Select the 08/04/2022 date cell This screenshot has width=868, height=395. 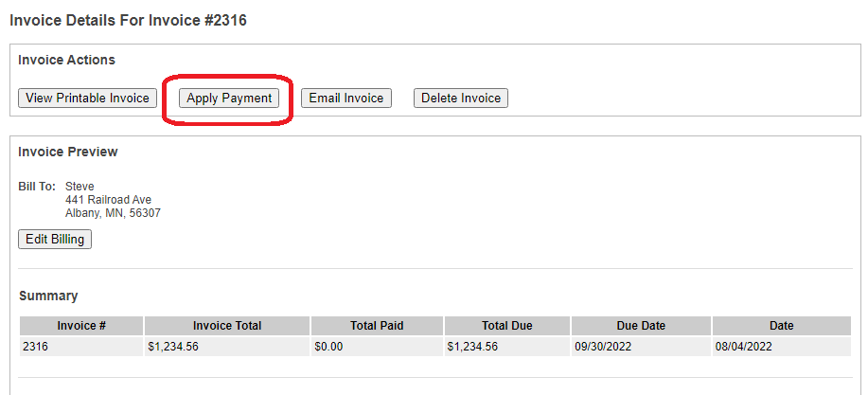point(746,347)
